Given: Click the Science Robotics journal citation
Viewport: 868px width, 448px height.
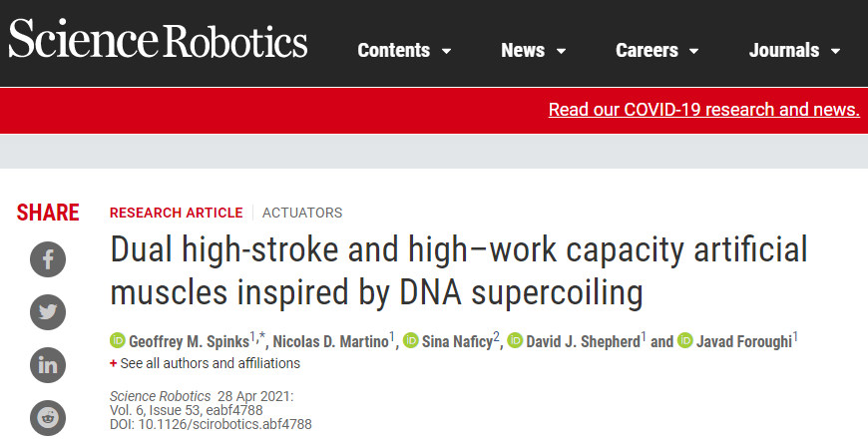Looking at the screenshot, I should point(160,396).
